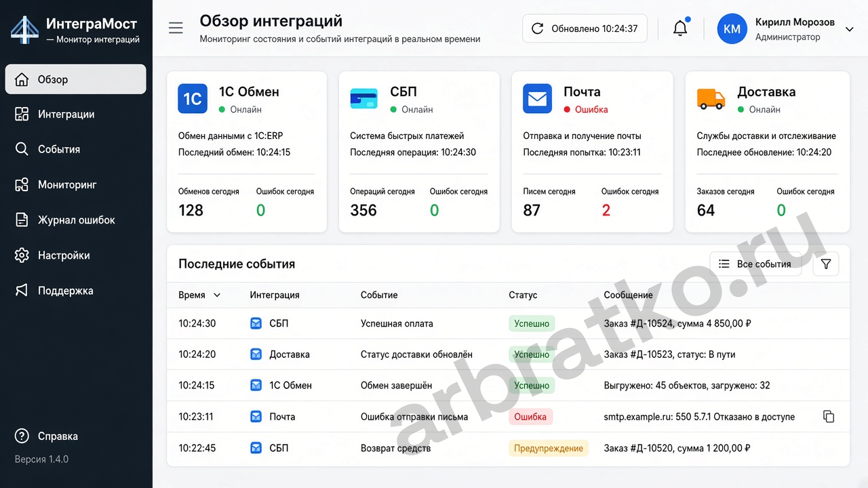The image size is (868, 488).
Task: Select the Возврат средств event
Action: 395,448
